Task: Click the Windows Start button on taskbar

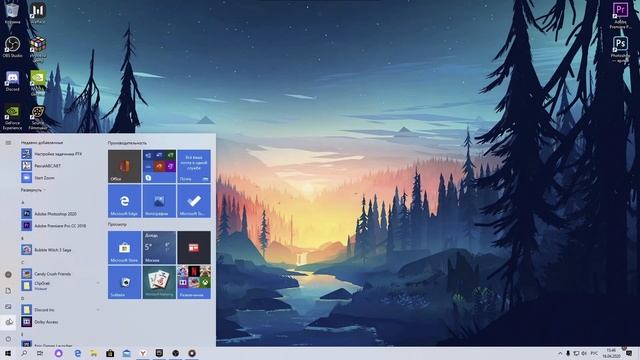Action: pos(8,353)
